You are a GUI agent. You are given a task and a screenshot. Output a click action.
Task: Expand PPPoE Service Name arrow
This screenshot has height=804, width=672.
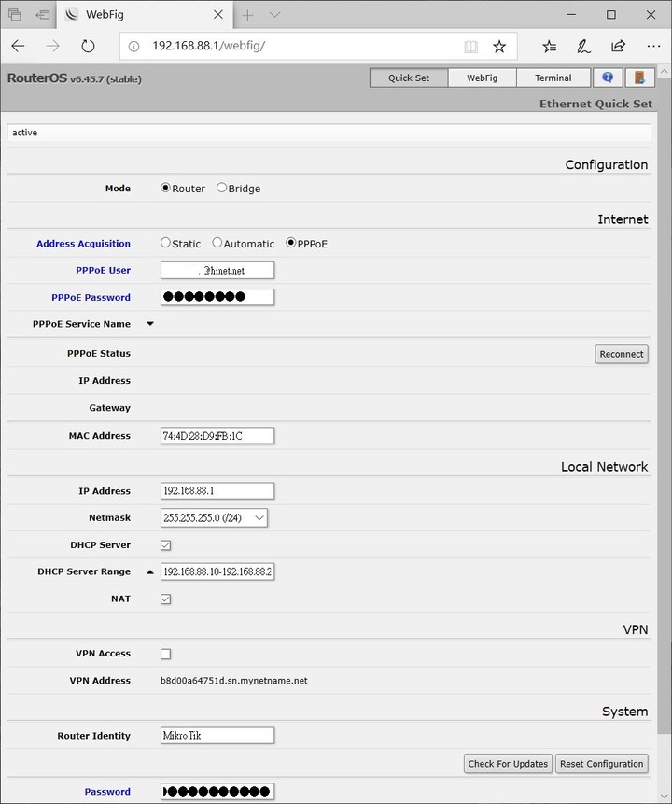tap(150, 323)
